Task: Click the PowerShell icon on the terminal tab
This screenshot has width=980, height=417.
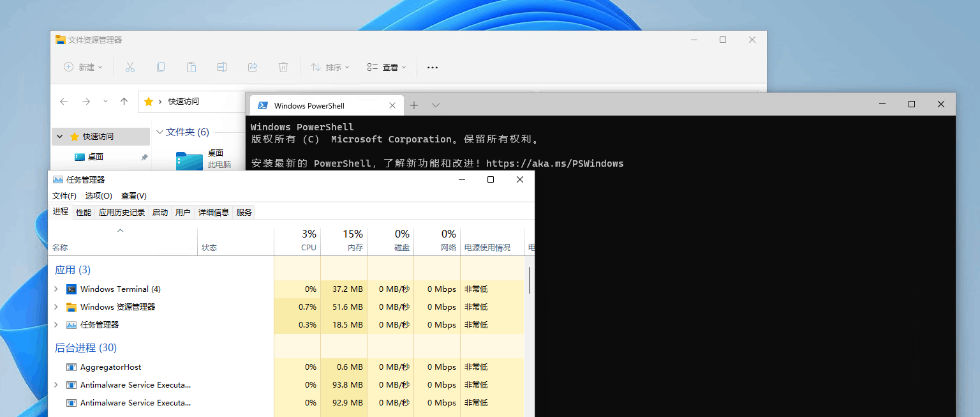Action: [262, 105]
